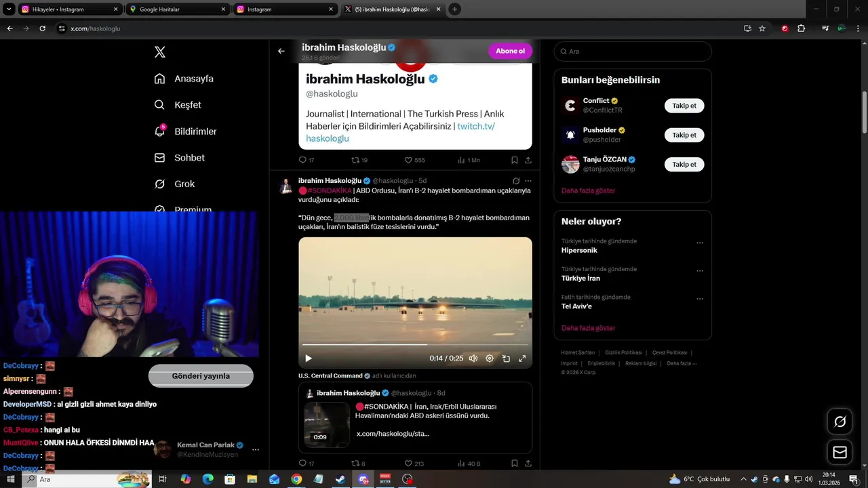Open Grok from sidebar
Viewport: 868px width, 488px height.
174,184
